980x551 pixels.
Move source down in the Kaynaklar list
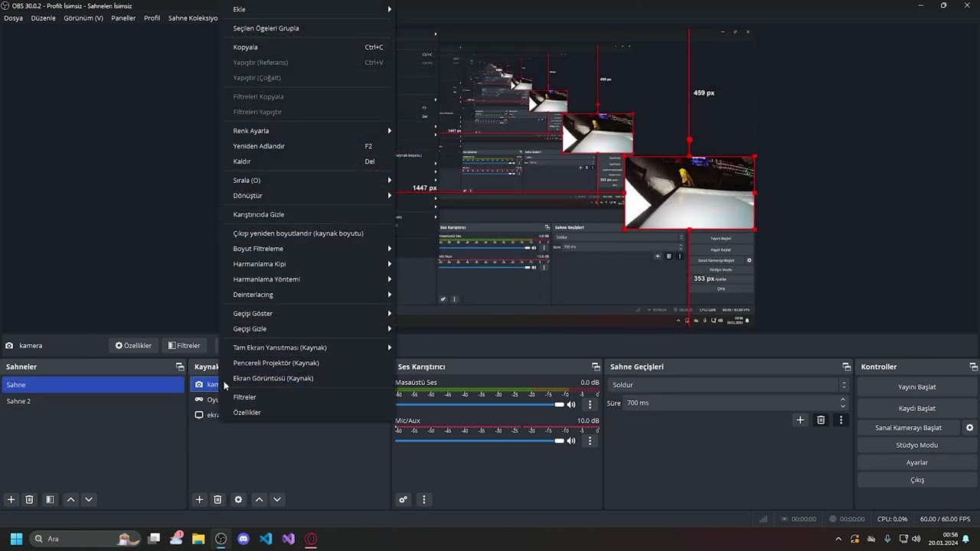coord(277,500)
